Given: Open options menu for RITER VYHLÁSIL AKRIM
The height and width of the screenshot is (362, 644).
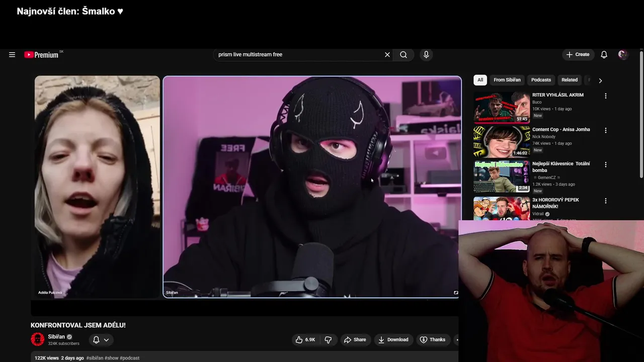Looking at the screenshot, I should (606, 96).
